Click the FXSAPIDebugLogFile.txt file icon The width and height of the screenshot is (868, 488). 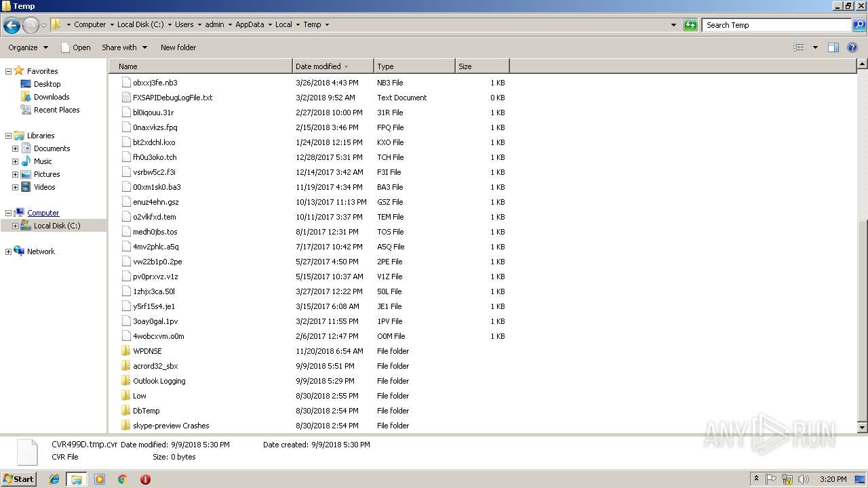click(125, 98)
